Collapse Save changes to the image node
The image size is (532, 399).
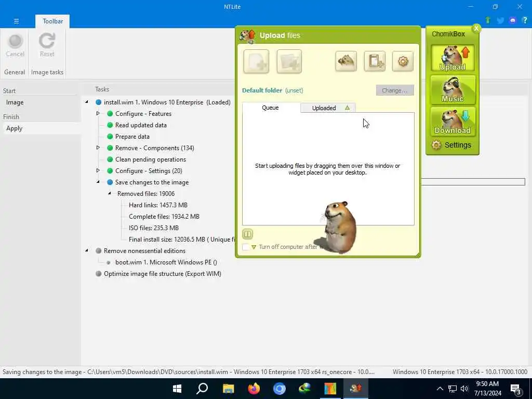[98, 182]
